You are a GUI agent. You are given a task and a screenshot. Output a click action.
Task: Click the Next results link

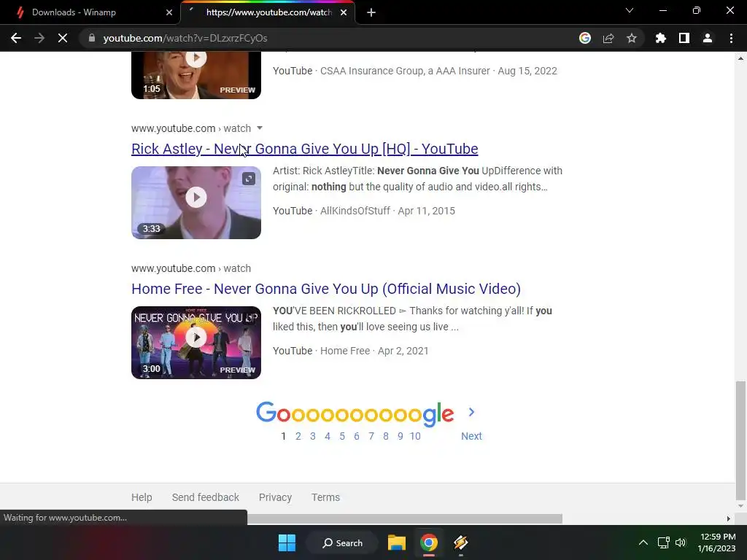471,436
